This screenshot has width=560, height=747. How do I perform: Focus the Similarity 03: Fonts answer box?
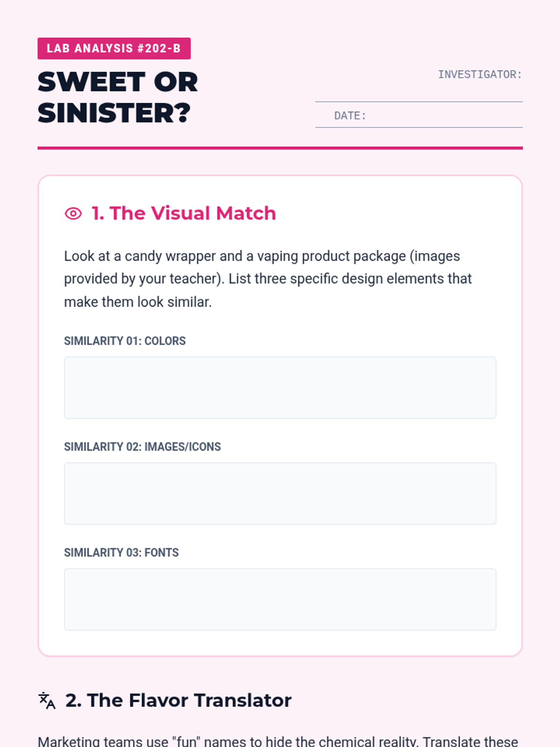(280, 599)
